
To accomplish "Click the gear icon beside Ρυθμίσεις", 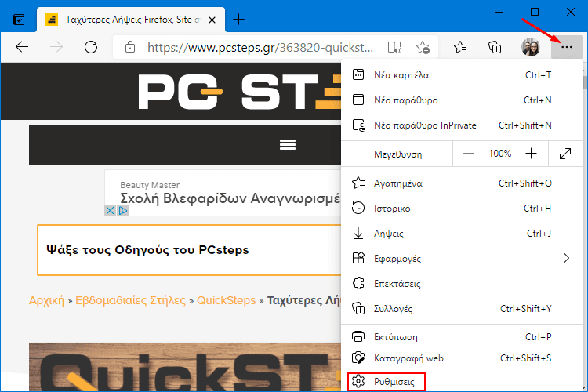I will pyautogui.click(x=358, y=382).
